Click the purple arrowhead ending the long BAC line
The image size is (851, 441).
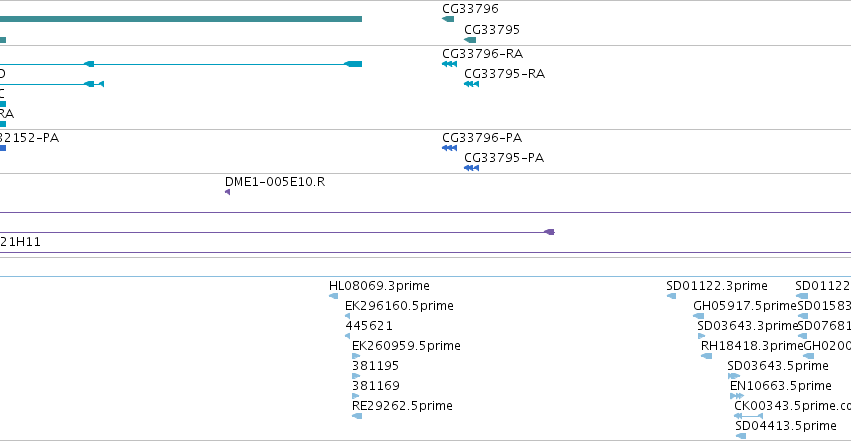click(x=549, y=232)
